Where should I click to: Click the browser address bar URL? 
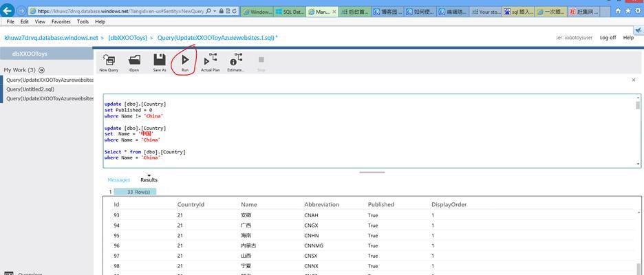click(x=122, y=11)
